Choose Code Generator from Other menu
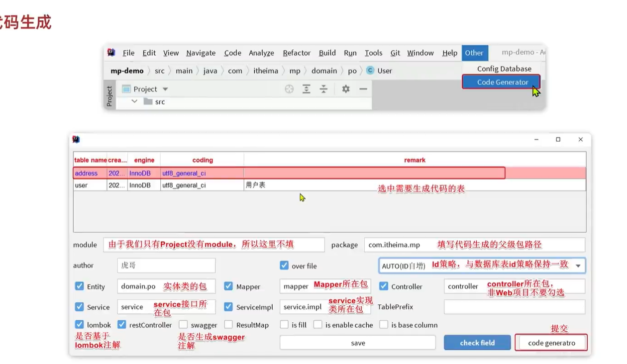This screenshot has width=627, height=364. point(502,82)
